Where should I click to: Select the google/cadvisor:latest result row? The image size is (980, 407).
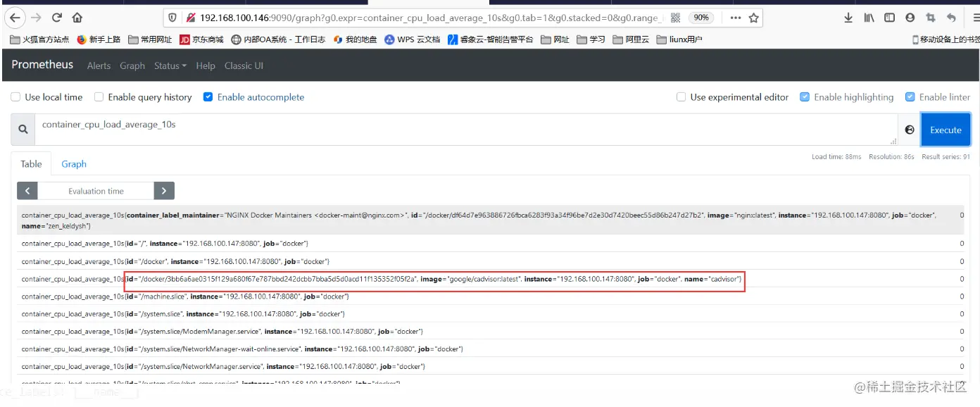coord(490,279)
